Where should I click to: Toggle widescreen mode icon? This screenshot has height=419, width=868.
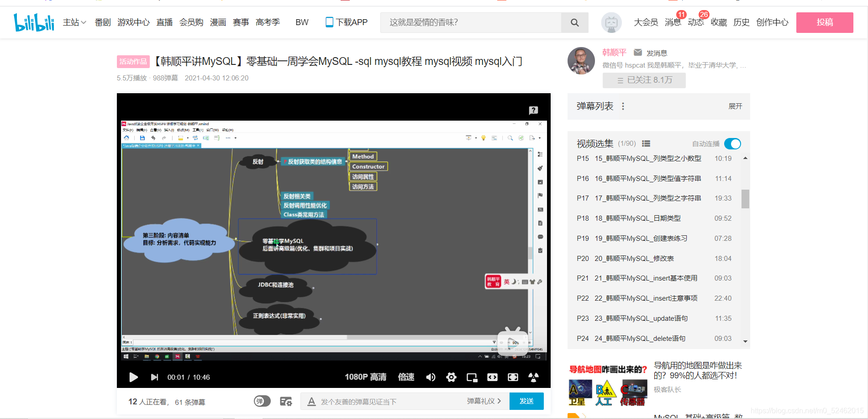click(492, 377)
